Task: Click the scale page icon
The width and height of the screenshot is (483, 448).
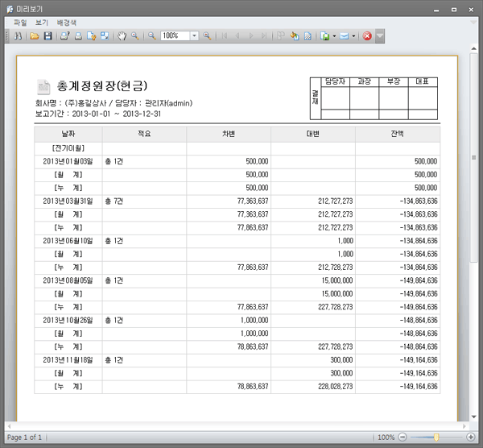Action: [x=105, y=36]
